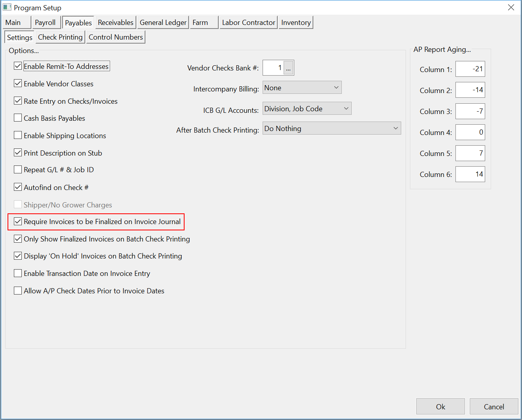Click the Vendor Checks Bank # field
Image resolution: width=522 pixels, height=420 pixels.
[x=273, y=68]
